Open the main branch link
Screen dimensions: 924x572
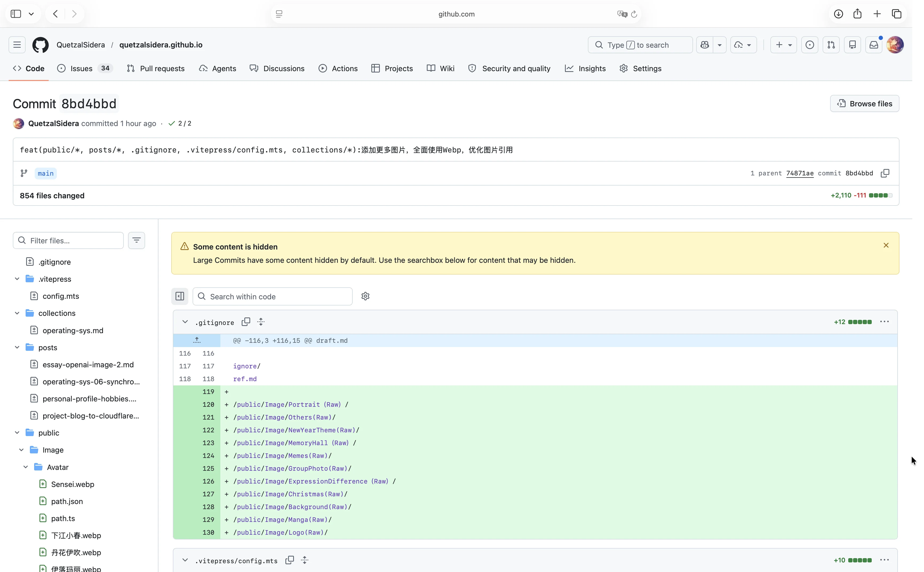click(x=45, y=173)
